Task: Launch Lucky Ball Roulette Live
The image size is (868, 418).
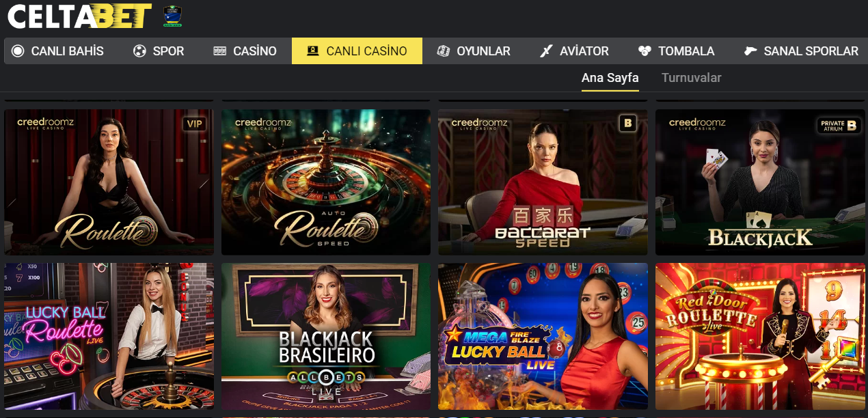Action: [109, 336]
